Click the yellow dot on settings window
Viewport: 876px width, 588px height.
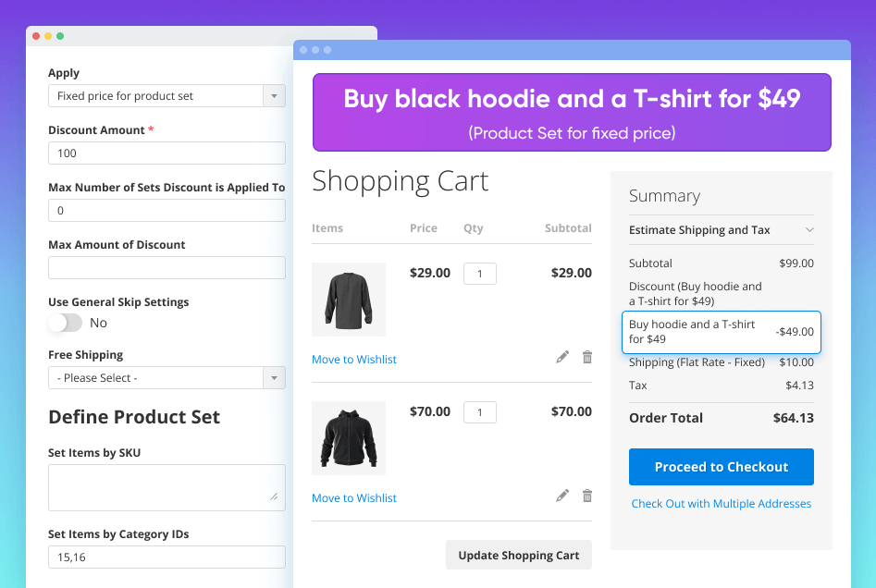[x=48, y=36]
